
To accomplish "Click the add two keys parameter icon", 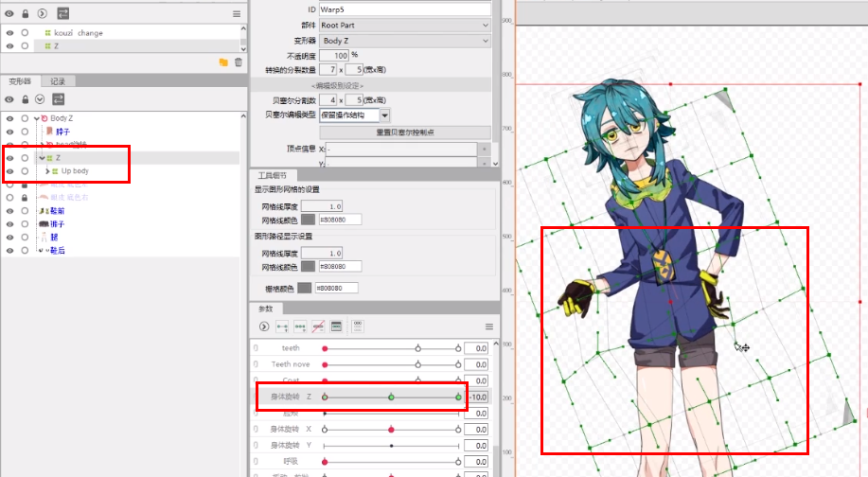I will 282,327.
